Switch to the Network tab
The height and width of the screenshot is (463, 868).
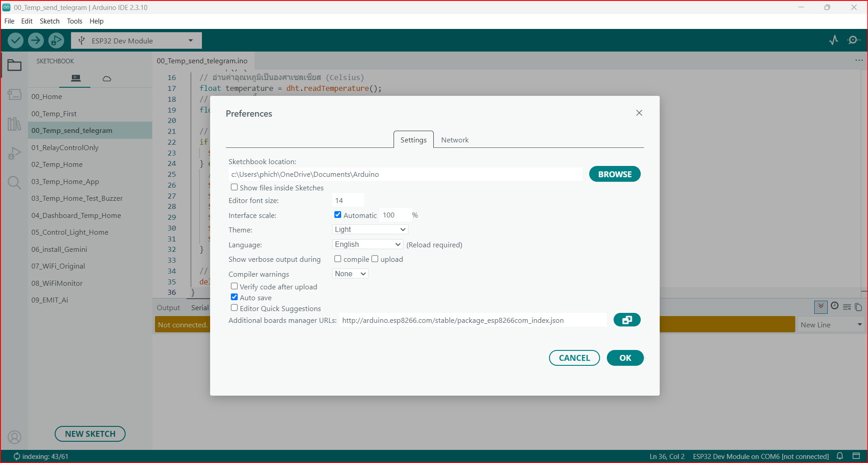point(455,140)
